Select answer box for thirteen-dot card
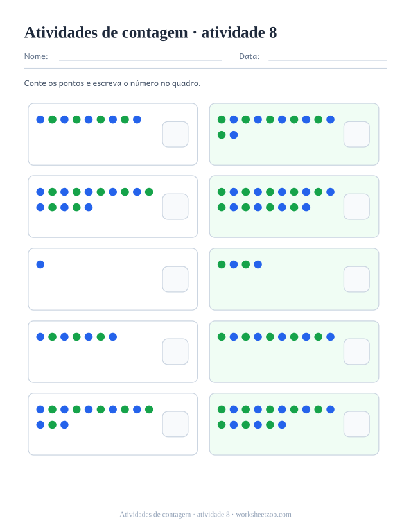Screen dimensions: 411x532 [x=175, y=424]
